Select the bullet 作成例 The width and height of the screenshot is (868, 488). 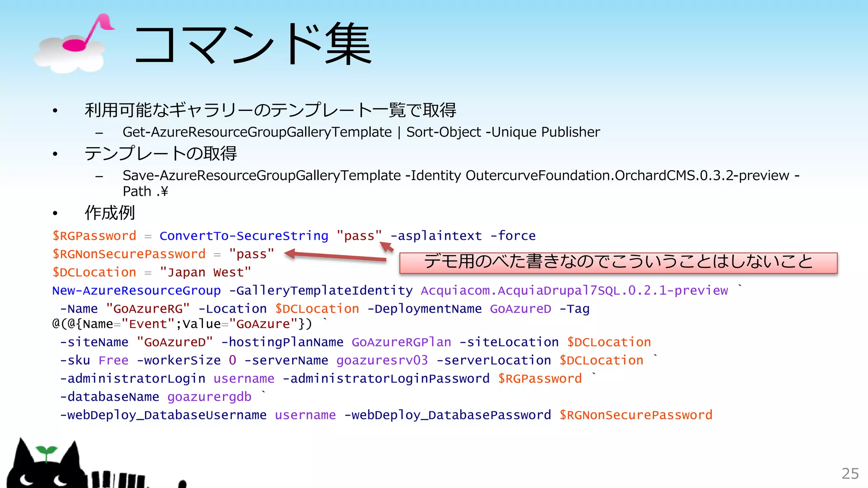point(110,213)
